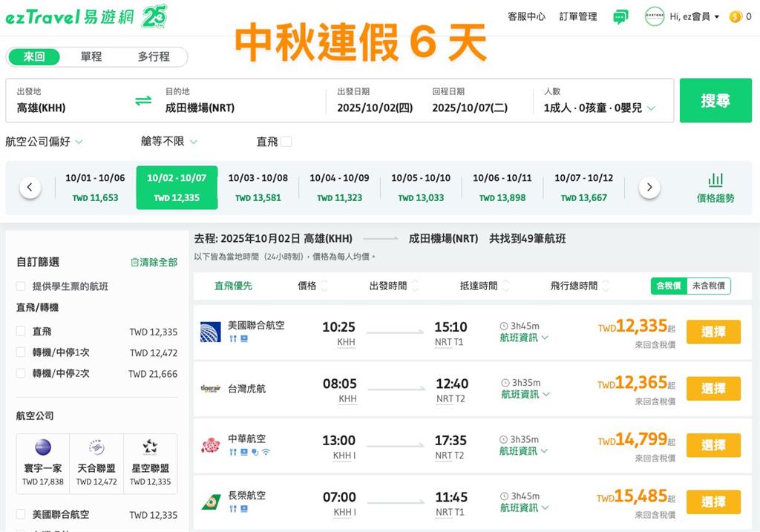Select 星空聯盟 Star Alliance icon
The image size is (760, 532).
click(x=150, y=447)
